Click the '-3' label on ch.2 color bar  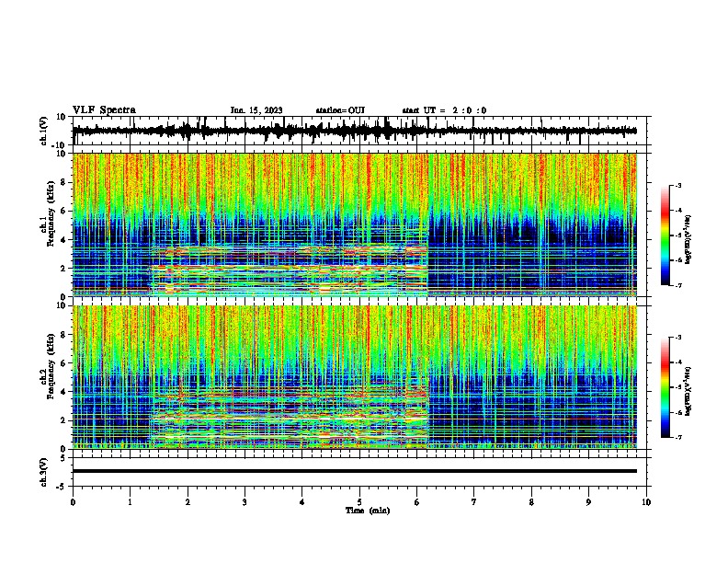click(x=678, y=338)
